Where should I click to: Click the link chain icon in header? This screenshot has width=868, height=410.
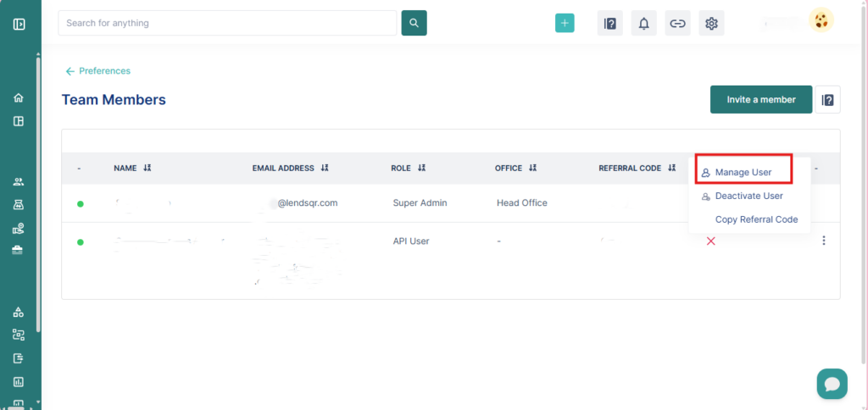click(677, 24)
